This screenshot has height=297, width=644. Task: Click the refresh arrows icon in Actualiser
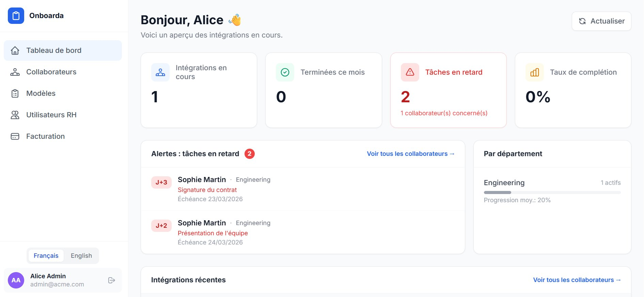582,21
